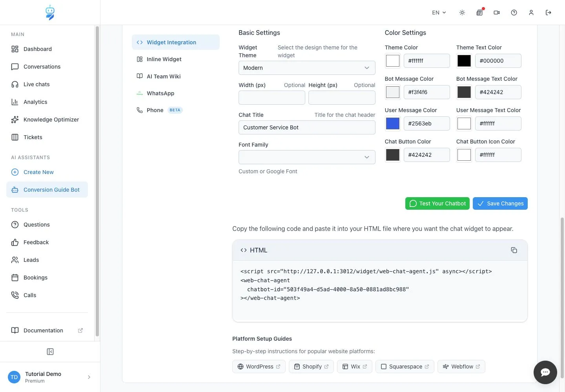Open the Widget Theme Modern dropdown
The image size is (565, 392).
click(x=307, y=68)
